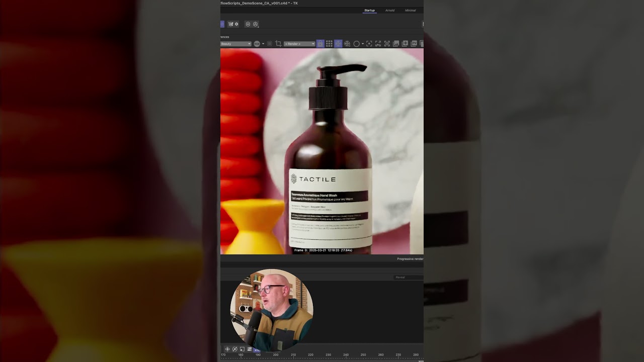Expand the arrow next to RGB button
Screen dimensions: 644x362
tap(263, 44)
